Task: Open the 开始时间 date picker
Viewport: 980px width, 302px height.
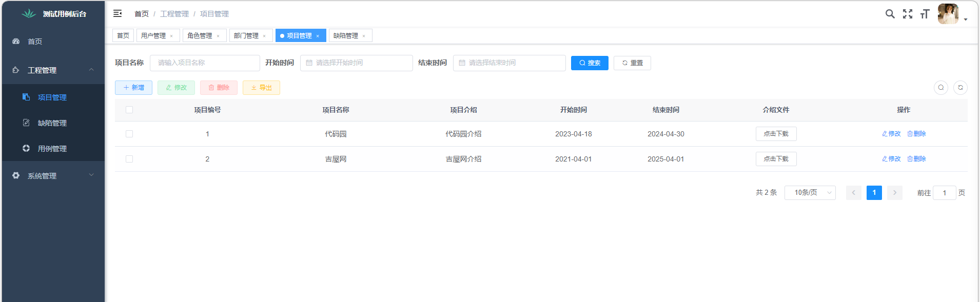Action: (356, 63)
